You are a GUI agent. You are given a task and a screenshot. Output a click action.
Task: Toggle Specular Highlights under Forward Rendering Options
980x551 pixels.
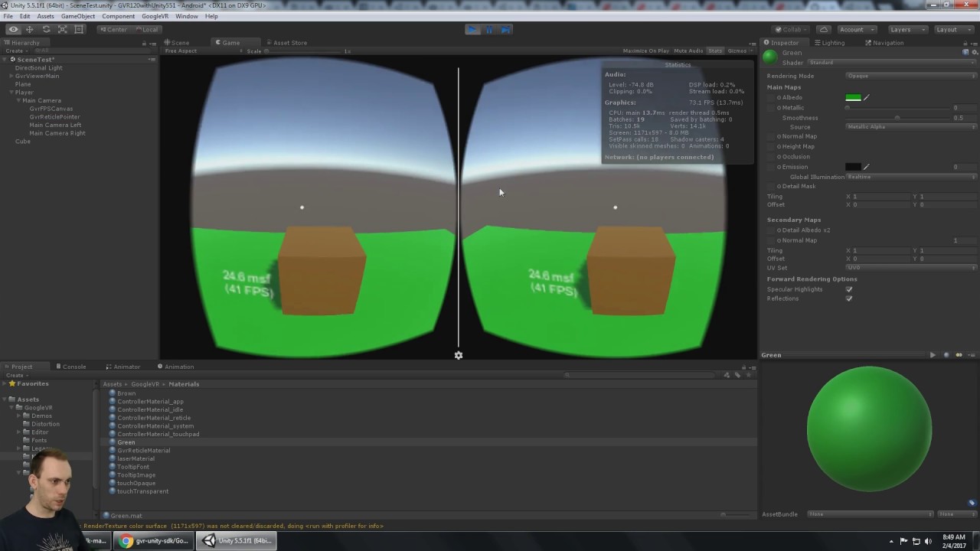click(x=848, y=289)
